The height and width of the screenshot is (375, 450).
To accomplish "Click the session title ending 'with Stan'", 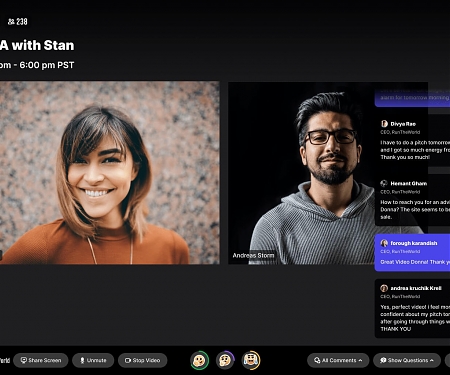I will 37,45.
